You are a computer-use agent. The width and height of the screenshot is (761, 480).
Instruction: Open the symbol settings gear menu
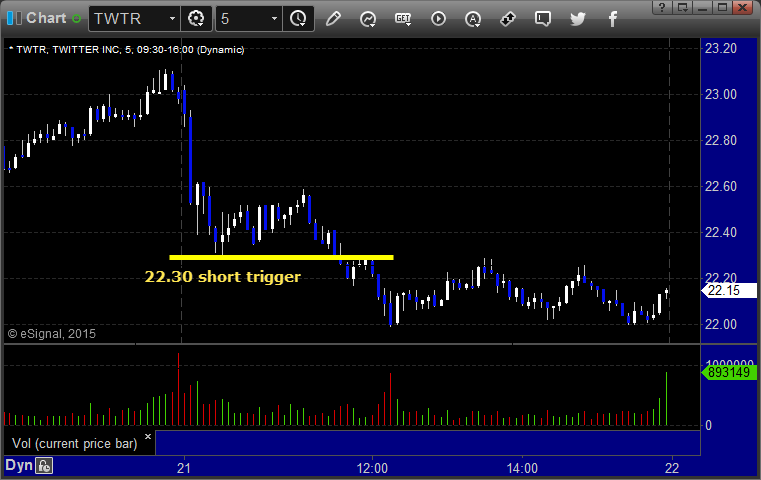coord(196,19)
